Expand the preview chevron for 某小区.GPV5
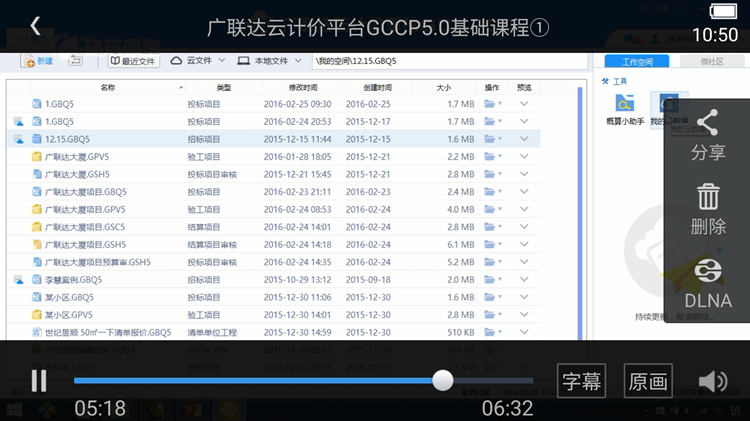Image resolution: width=750 pixels, height=421 pixels. (x=524, y=315)
